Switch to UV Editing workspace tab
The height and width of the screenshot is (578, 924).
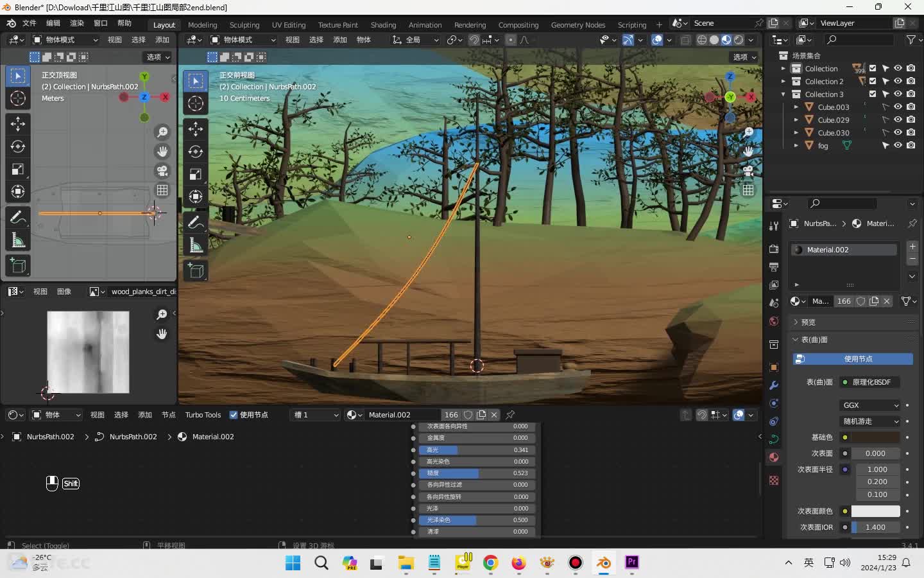point(289,25)
